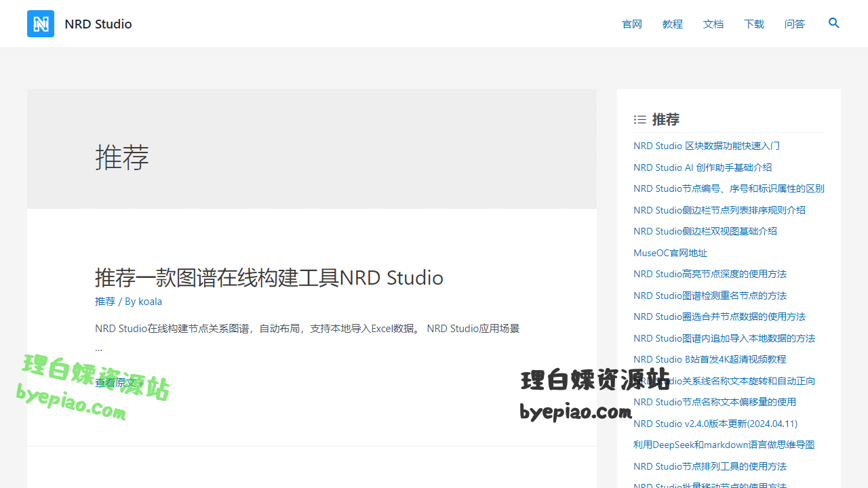Open NRD Studio高亮节点深度的使用方法 link
This screenshot has width=868, height=488.
pyautogui.click(x=710, y=274)
